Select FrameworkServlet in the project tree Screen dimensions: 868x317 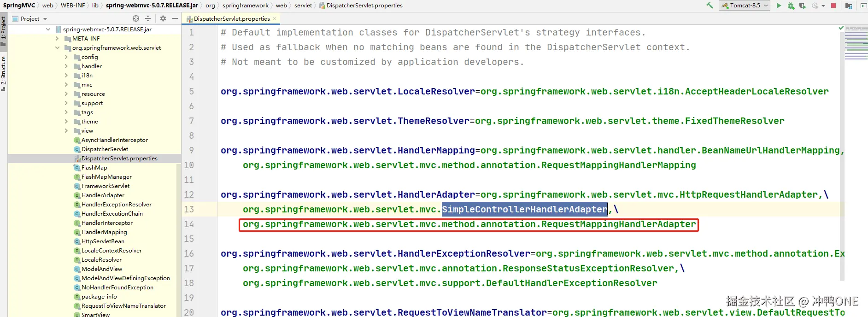coord(106,186)
